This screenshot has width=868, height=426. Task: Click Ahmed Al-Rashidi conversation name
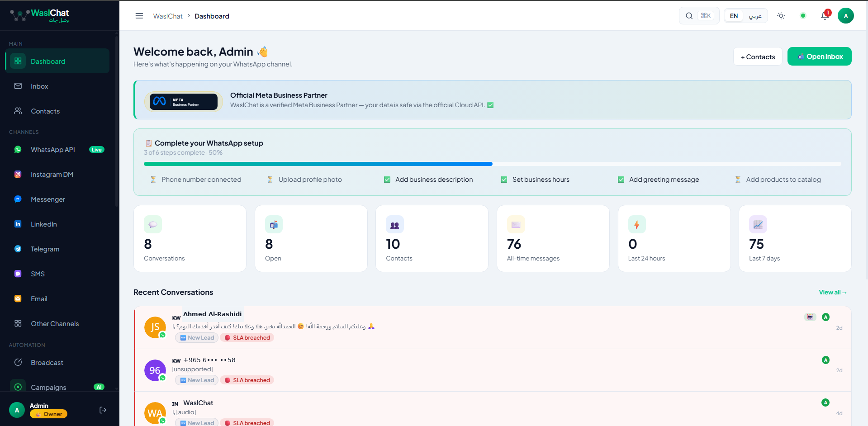tap(212, 314)
